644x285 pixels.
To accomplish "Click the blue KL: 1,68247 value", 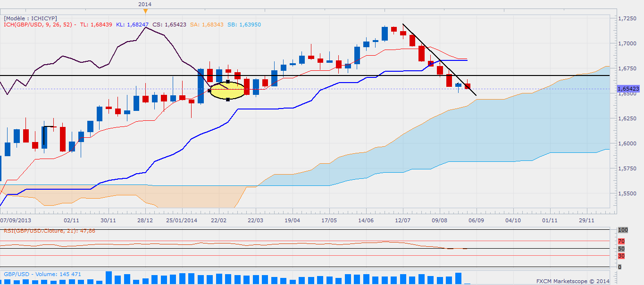I will click(x=132, y=24).
